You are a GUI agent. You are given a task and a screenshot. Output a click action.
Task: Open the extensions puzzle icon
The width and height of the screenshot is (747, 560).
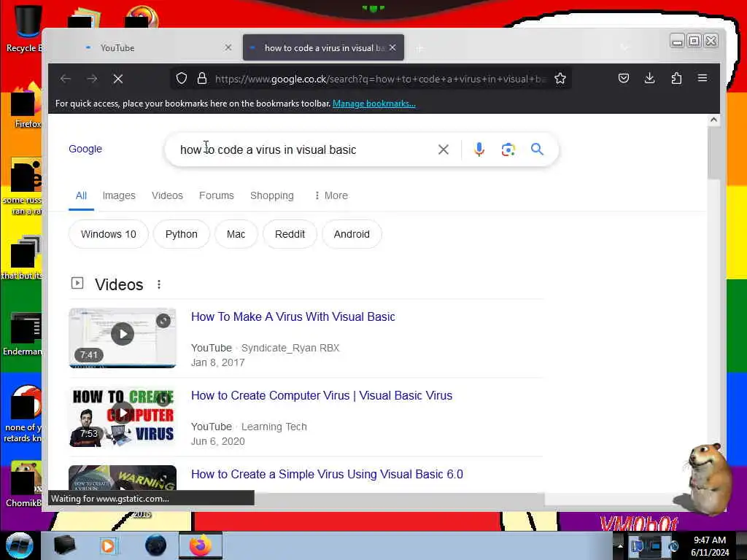click(x=676, y=78)
